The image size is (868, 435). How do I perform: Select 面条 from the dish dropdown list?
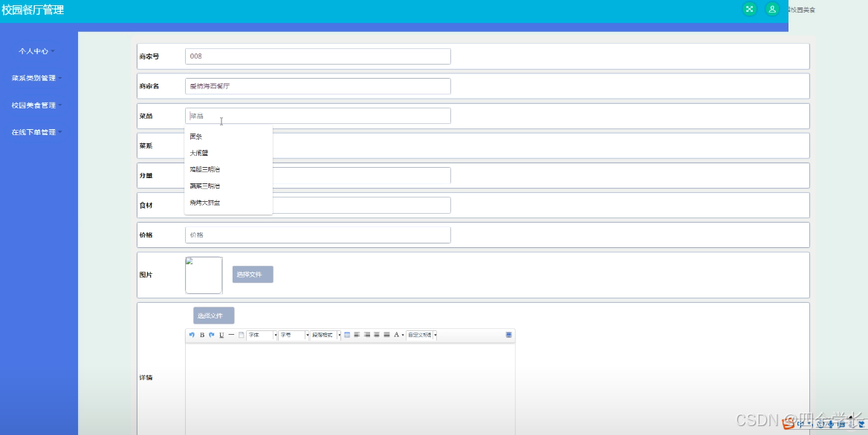pos(228,137)
